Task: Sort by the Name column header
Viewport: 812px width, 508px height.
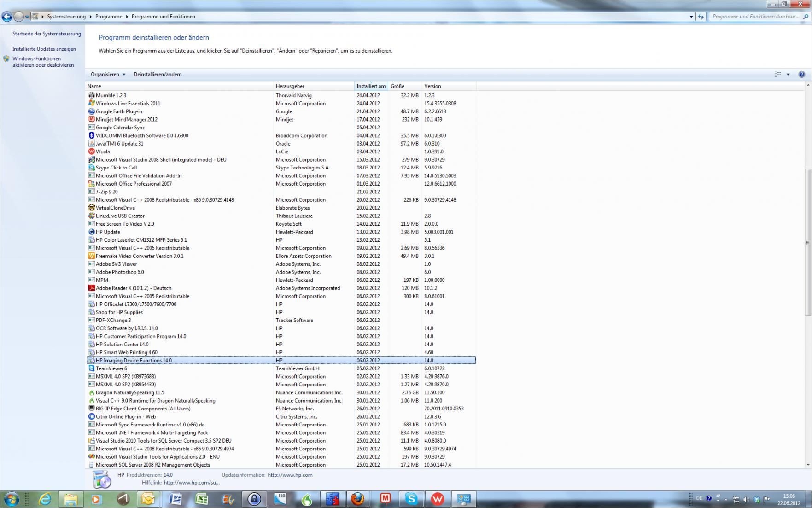Action: [180, 86]
